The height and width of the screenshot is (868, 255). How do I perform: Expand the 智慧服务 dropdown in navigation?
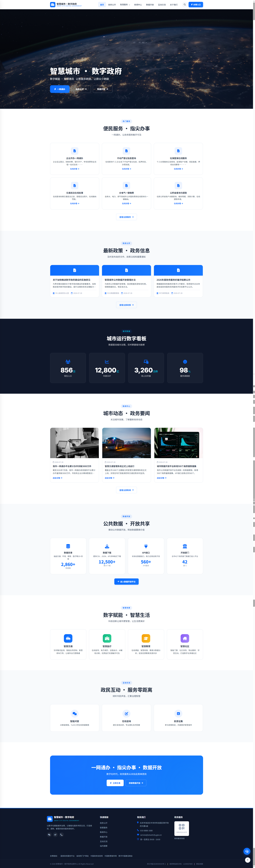pos(125,5)
